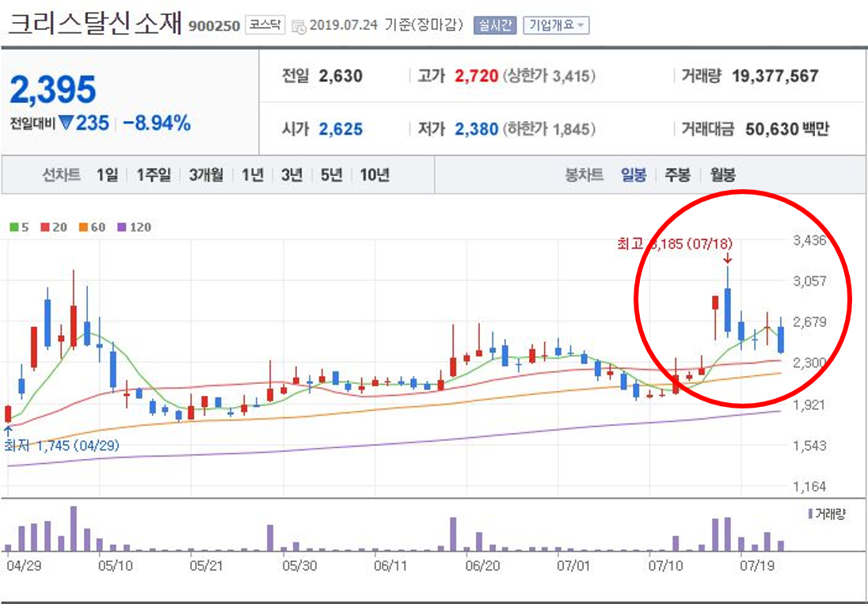Click the 05/21 date axis label
The image size is (868, 604).
point(205,566)
